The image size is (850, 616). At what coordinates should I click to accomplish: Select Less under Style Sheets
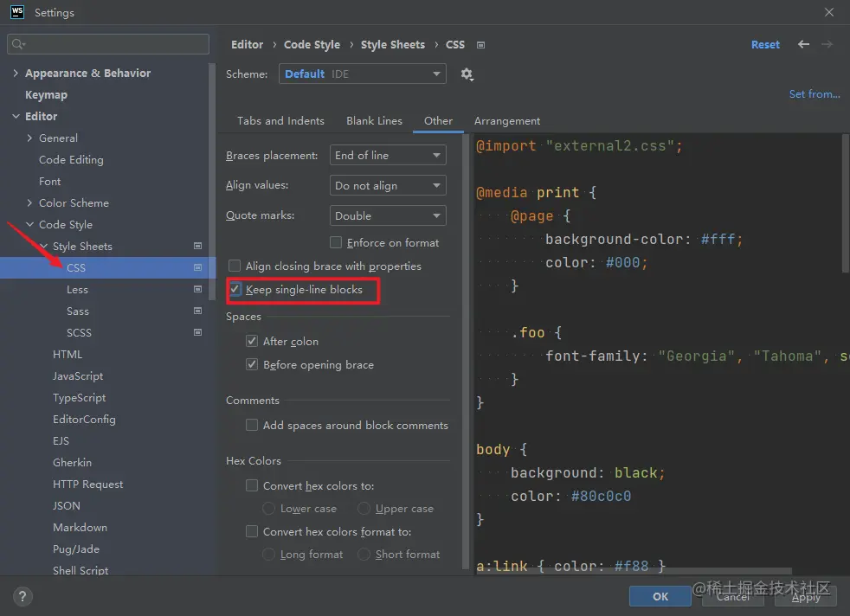pyautogui.click(x=77, y=289)
